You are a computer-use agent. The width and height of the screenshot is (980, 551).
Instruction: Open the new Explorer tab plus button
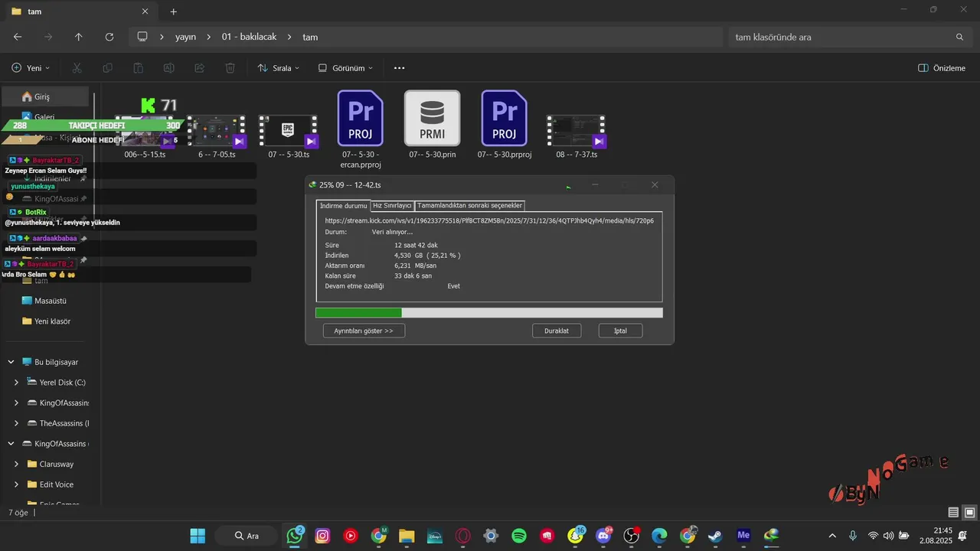click(174, 11)
